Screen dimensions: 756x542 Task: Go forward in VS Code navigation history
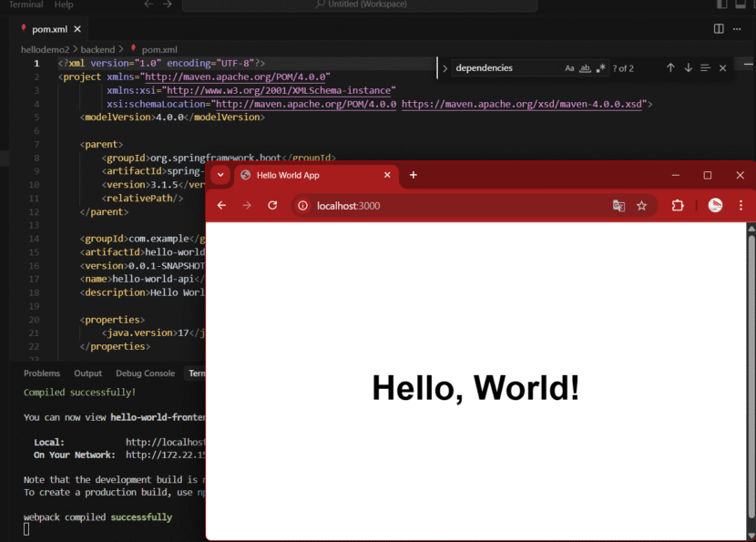[x=168, y=5]
